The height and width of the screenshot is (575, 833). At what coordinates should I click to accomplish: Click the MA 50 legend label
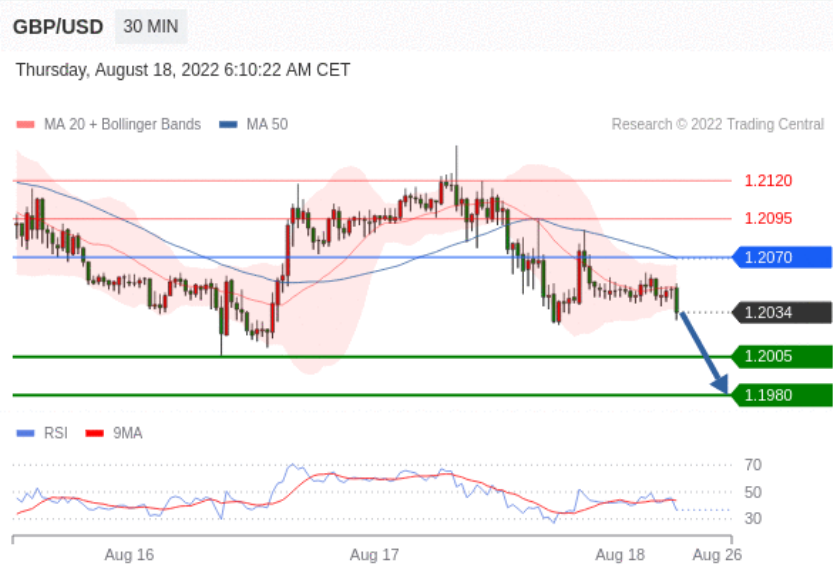267,124
